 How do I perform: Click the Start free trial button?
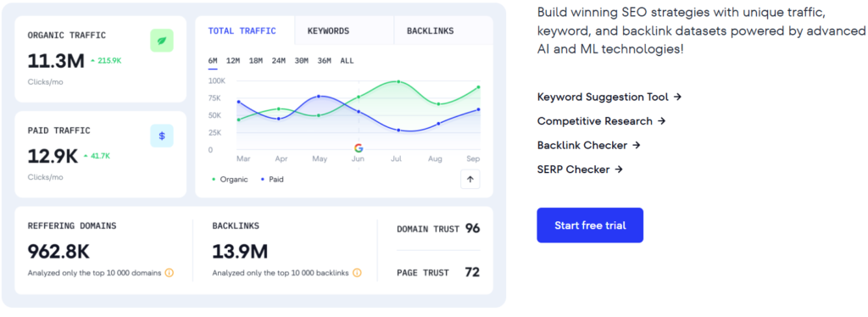[590, 225]
